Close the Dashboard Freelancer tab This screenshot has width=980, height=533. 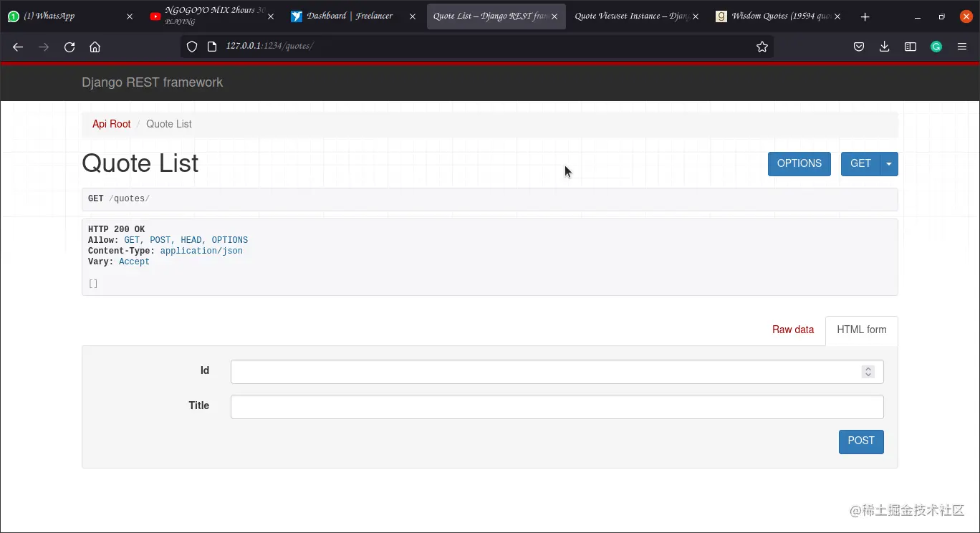point(412,16)
